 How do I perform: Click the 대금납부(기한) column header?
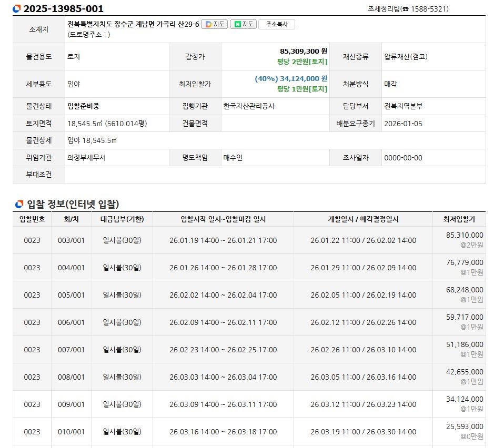[x=122, y=219]
